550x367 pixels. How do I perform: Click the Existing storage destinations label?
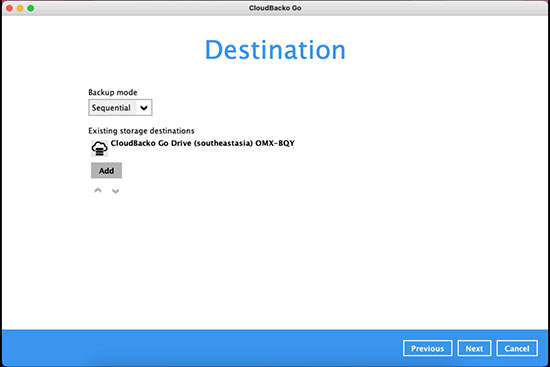tap(141, 131)
